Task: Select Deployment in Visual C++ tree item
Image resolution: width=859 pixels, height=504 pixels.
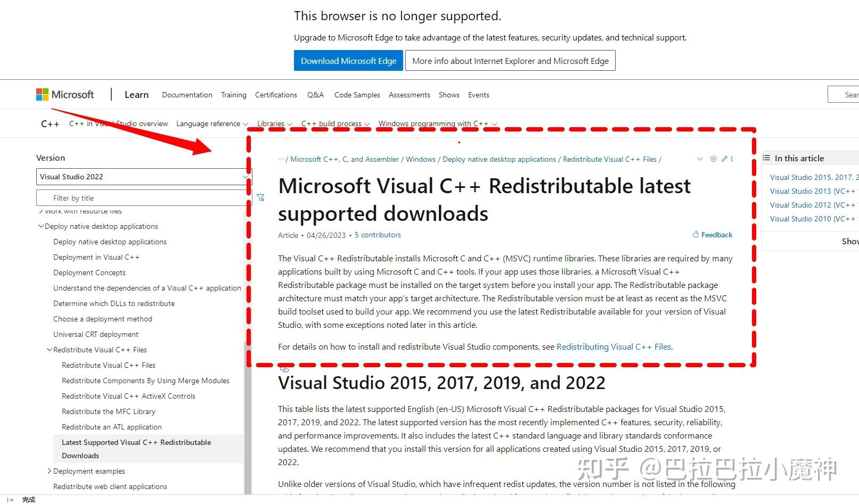Action: pyautogui.click(x=96, y=257)
